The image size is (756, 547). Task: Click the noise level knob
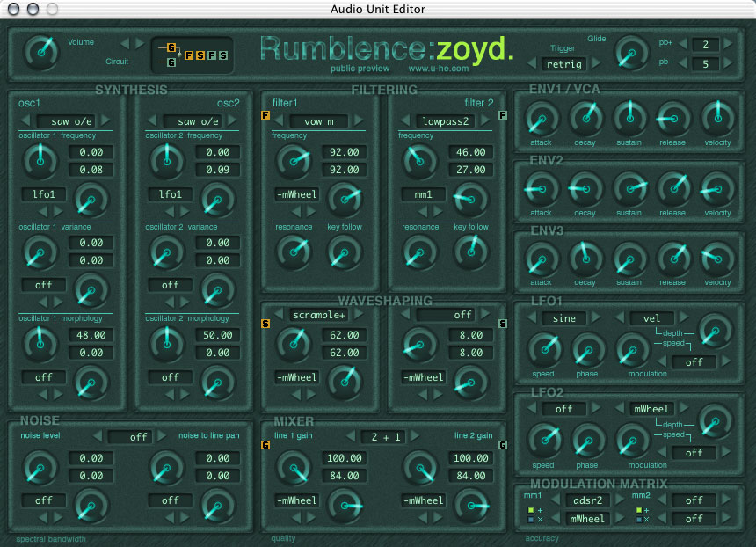click(40, 468)
